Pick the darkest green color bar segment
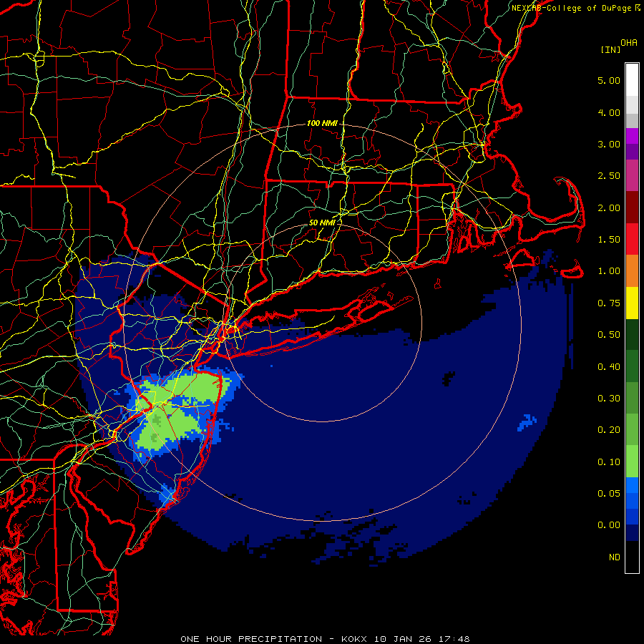The width and height of the screenshot is (644, 644). pos(632,335)
